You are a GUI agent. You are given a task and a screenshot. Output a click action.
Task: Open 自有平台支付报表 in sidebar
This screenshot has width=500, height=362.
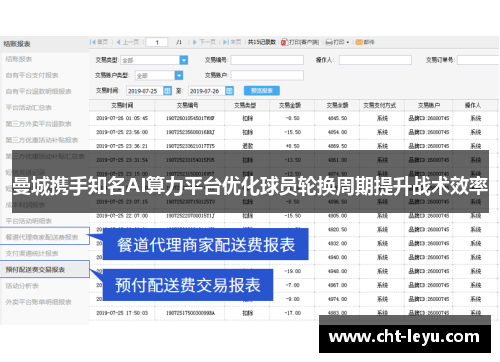(32, 75)
